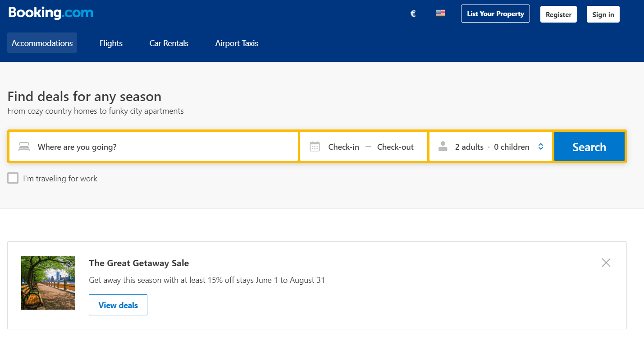644x337 pixels.
Task: Open the euro currency selector
Action: click(x=413, y=14)
